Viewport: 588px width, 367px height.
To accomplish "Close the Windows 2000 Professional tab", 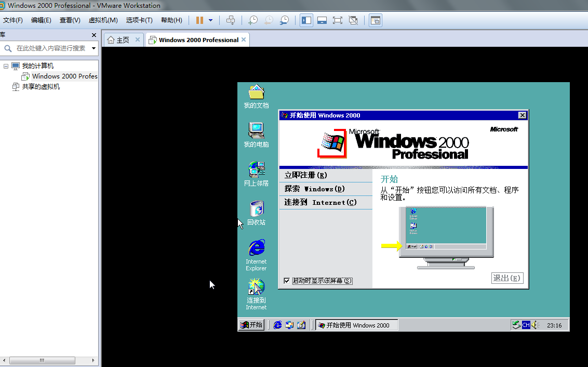I will 244,40.
